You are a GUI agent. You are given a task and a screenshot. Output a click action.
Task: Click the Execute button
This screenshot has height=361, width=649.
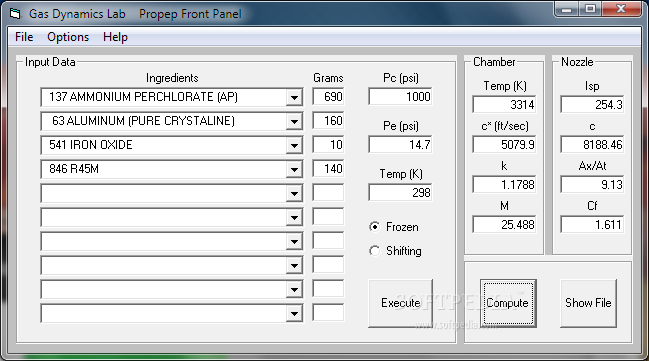pos(400,303)
